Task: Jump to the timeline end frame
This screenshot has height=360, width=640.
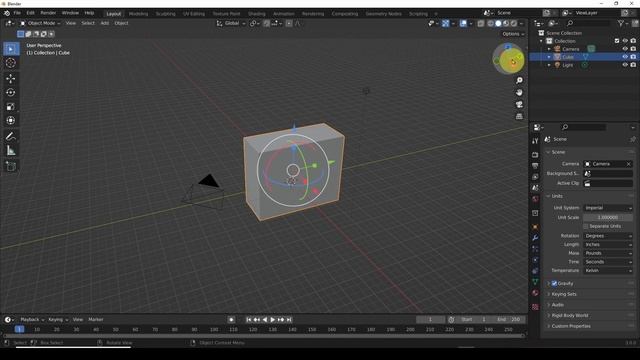Action: click(x=289, y=320)
